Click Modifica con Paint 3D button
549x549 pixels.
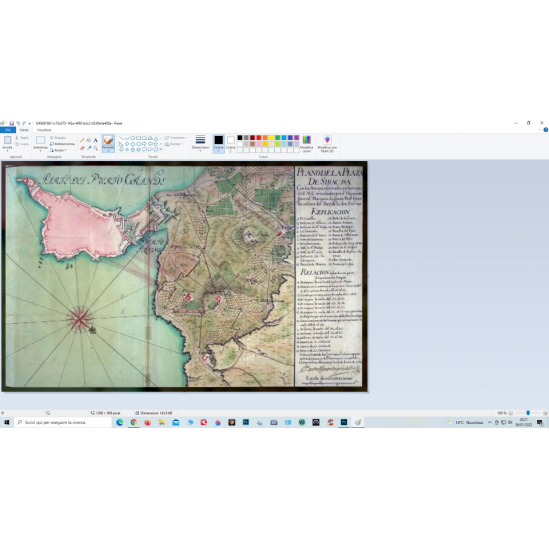pos(327,144)
